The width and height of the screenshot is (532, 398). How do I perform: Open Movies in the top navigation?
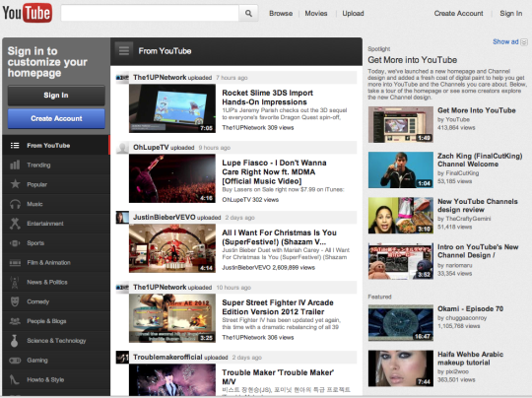316,14
